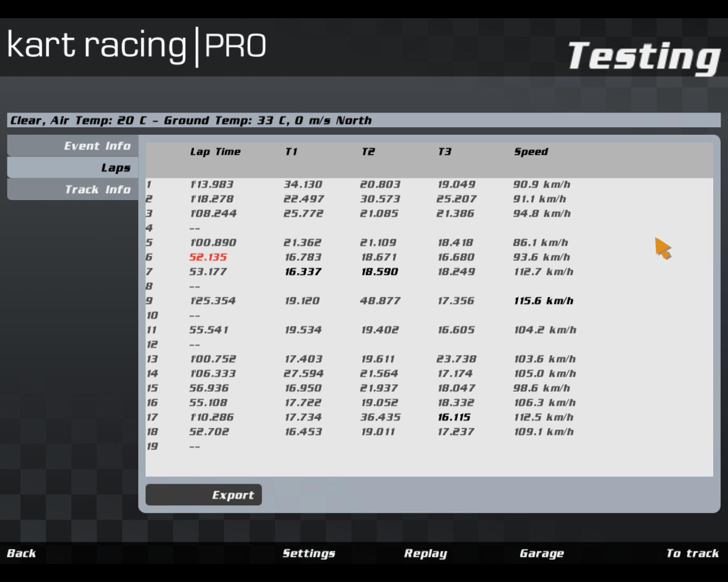Click the Lap Time column header
Viewport: 728px width, 582px height.
pyautogui.click(x=215, y=152)
